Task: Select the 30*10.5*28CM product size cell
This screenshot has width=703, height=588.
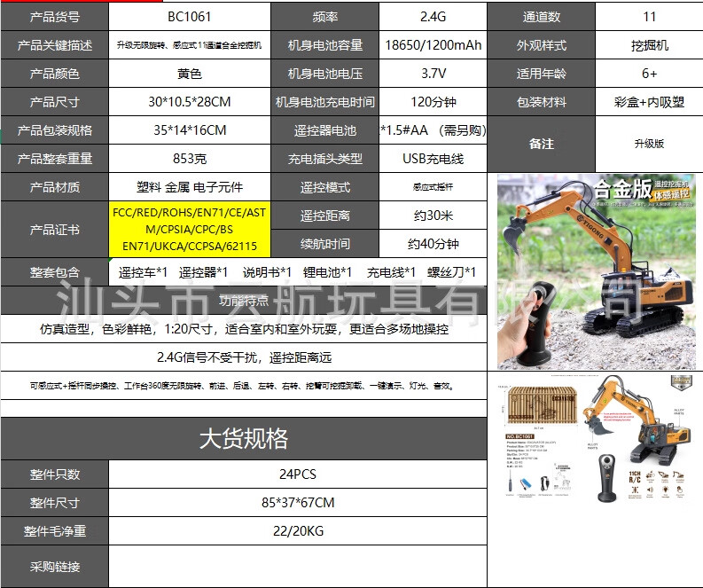Action: tap(190, 102)
